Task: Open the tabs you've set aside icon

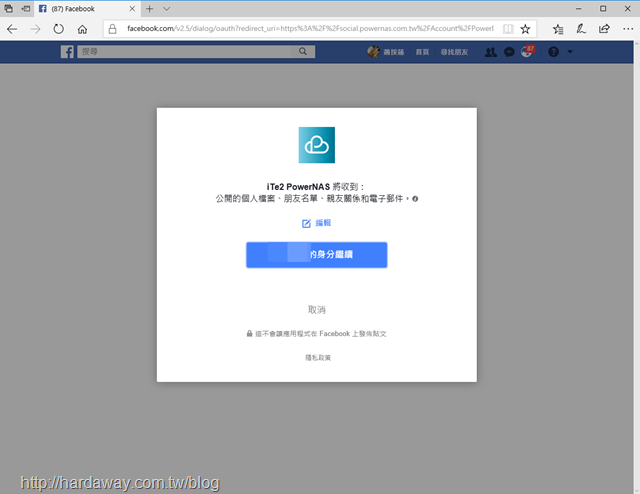Action: pos(9,9)
